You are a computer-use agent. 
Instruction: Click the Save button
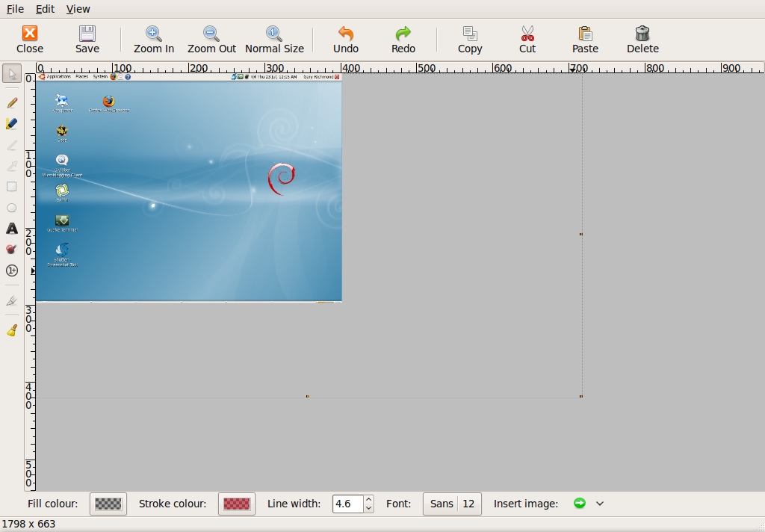(x=87, y=40)
